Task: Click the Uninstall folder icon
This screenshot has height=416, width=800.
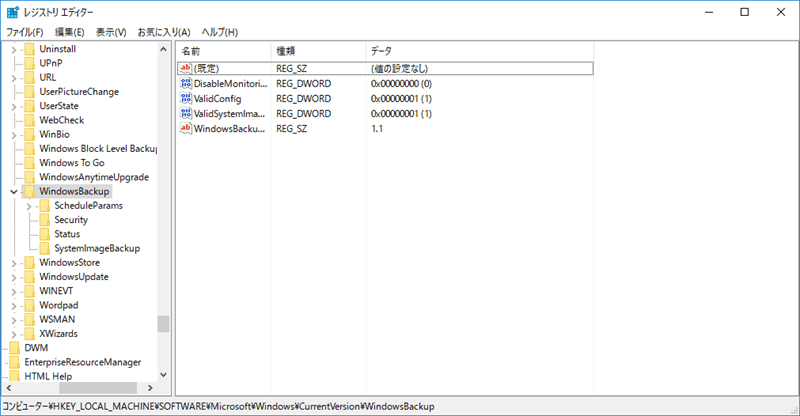Action: (30, 49)
